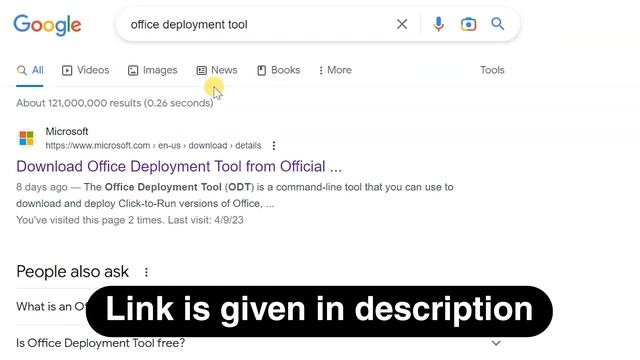Screen dimensions: 640x360
Task: Click the Microsoft site name above the URL
Action: (67, 131)
